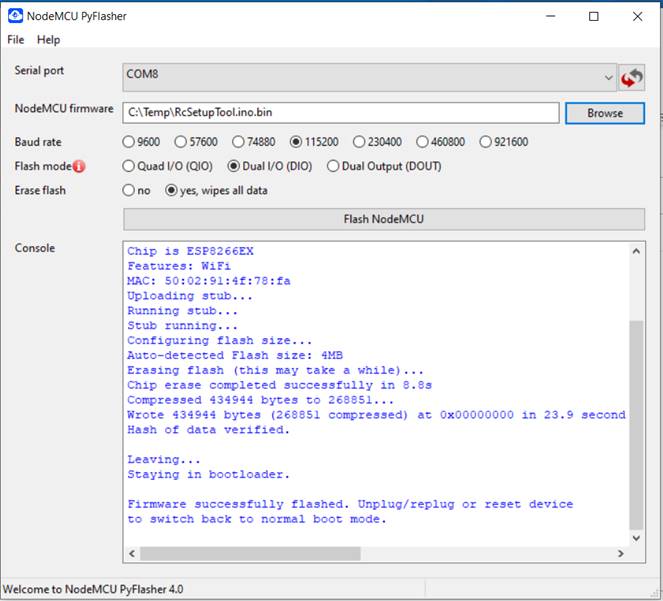Click the "Hash of data verified." line

click(x=208, y=430)
